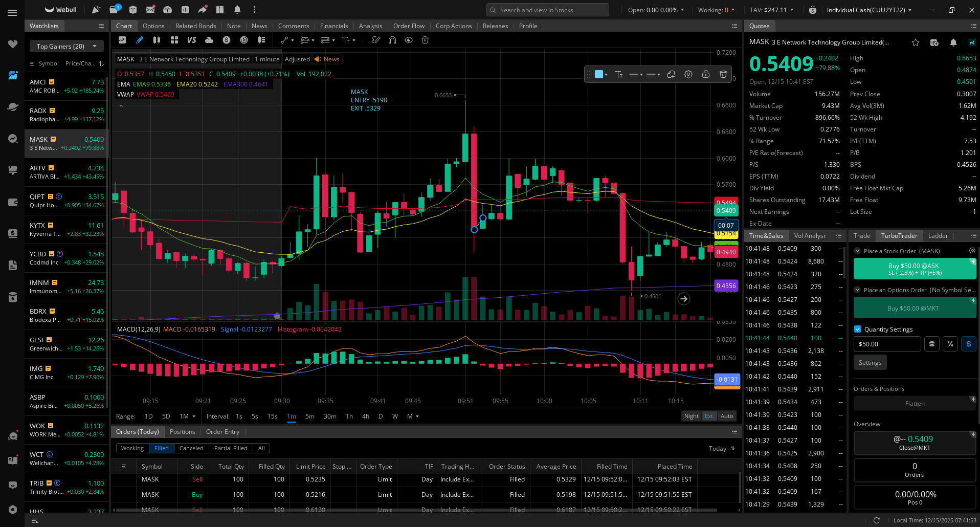Click the cloud save icon
The width and height of the screenshot is (980, 527).
(209, 40)
